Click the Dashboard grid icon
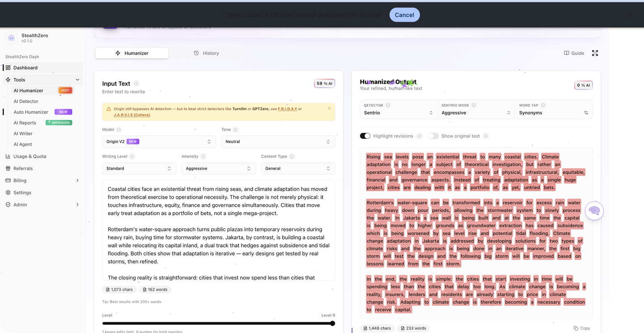 8,68
